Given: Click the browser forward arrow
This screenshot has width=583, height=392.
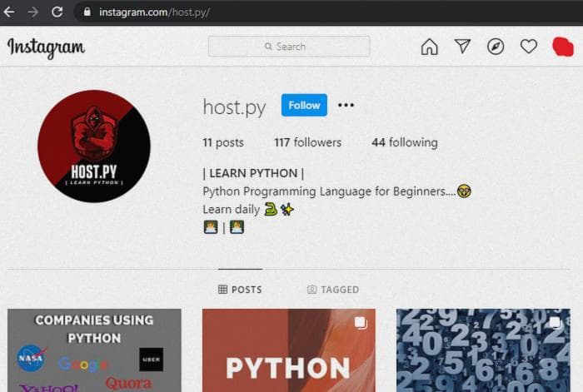Looking at the screenshot, I should point(33,12).
